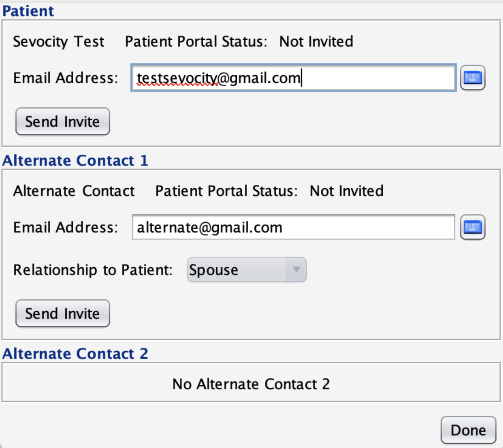Click Not Invited status for Alternate Contact

coord(346,191)
